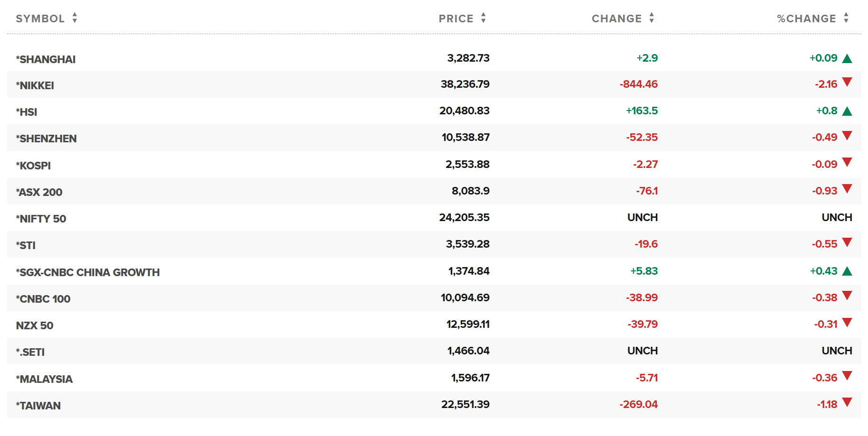This screenshot has width=868, height=436.
Task: Select KOSPI price 2,553.88
Action: pyautogui.click(x=467, y=164)
